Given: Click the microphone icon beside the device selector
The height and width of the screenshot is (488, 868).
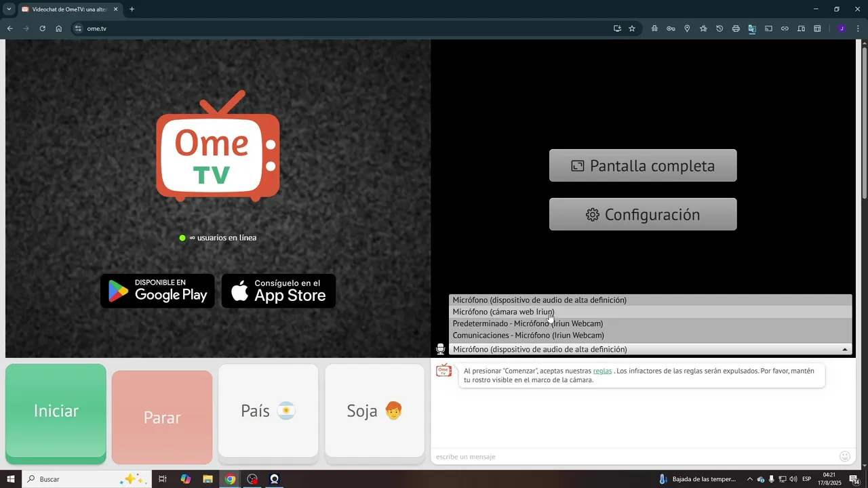Looking at the screenshot, I should pos(441,349).
